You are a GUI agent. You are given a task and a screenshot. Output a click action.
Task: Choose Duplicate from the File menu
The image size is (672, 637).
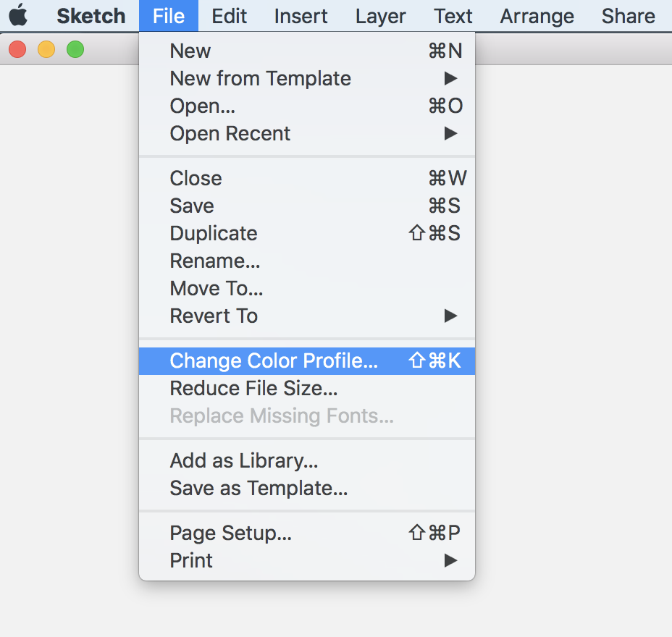click(x=307, y=233)
